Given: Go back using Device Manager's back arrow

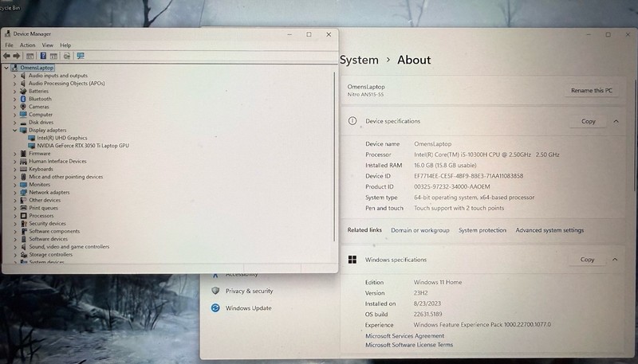Looking at the screenshot, I should click(6, 56).
